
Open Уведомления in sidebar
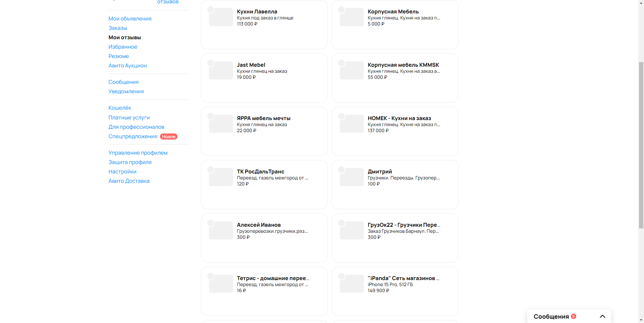click(126, 92)
